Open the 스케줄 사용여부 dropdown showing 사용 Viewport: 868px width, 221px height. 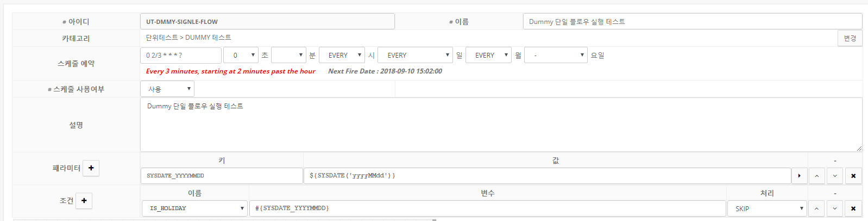(x=167, y=89)
